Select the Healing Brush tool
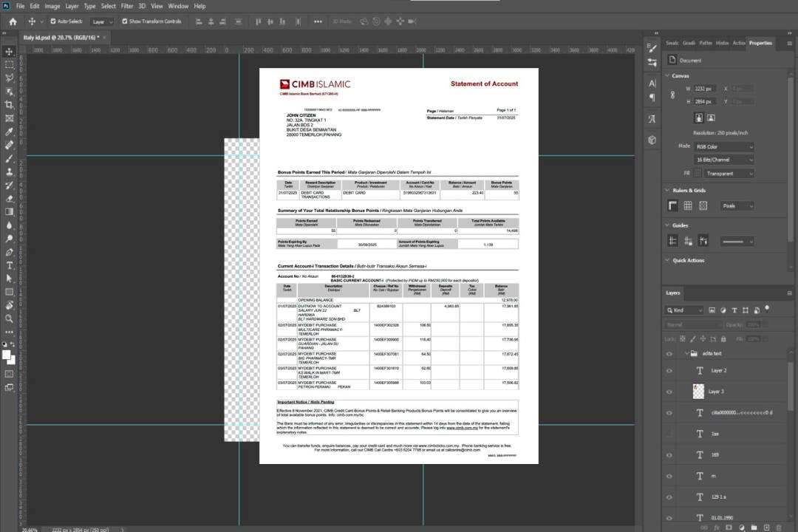The height and width of the screenshot is (532, 798). (9, 145)
